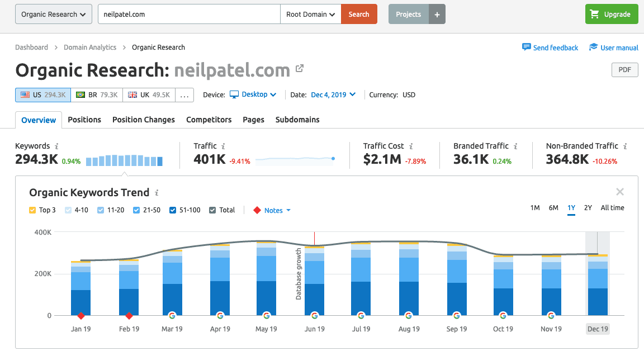Image resolution: width=644 pixels, height=351 pixels.
Task: Click the Dec 19 bar in the chart
Action: (598, 285)
